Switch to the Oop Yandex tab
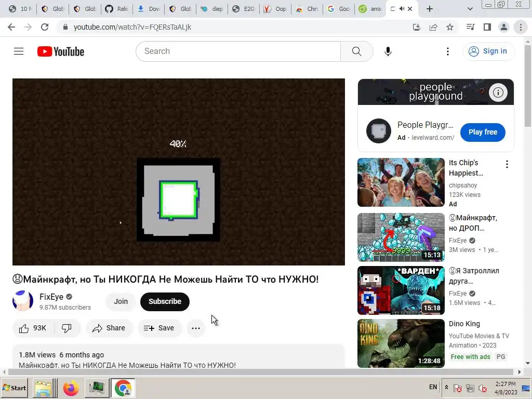 pos(275,9)
